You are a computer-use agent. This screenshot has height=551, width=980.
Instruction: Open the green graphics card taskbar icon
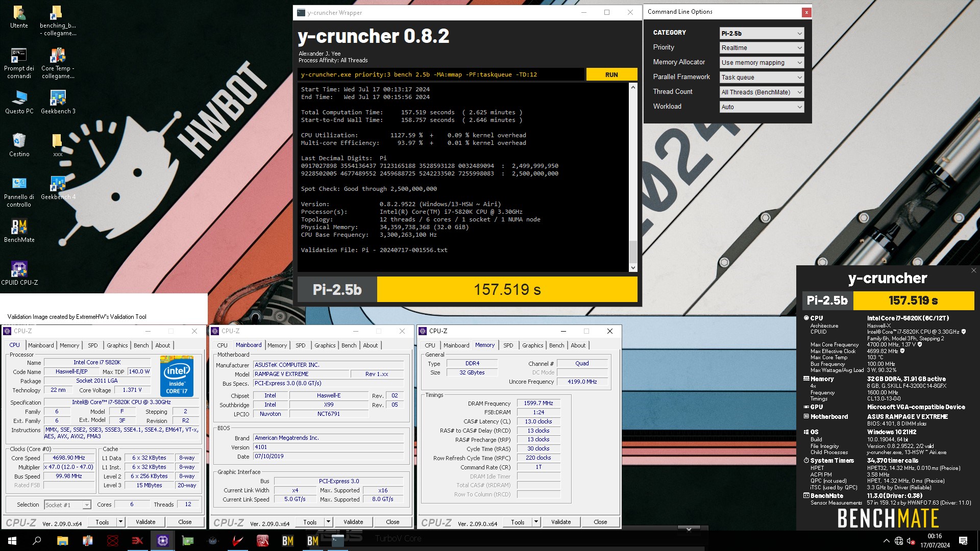tap(188, 541)
